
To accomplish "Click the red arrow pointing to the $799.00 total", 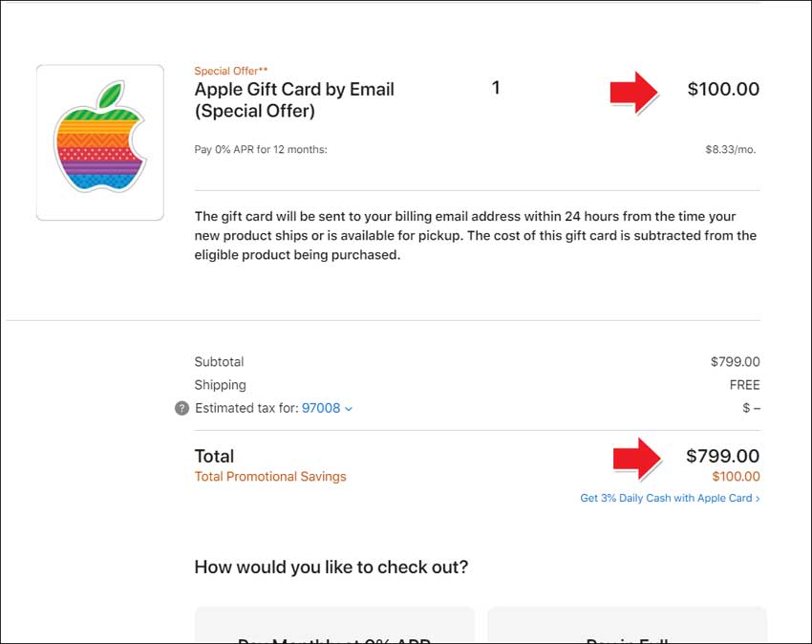I will point(637,459).
